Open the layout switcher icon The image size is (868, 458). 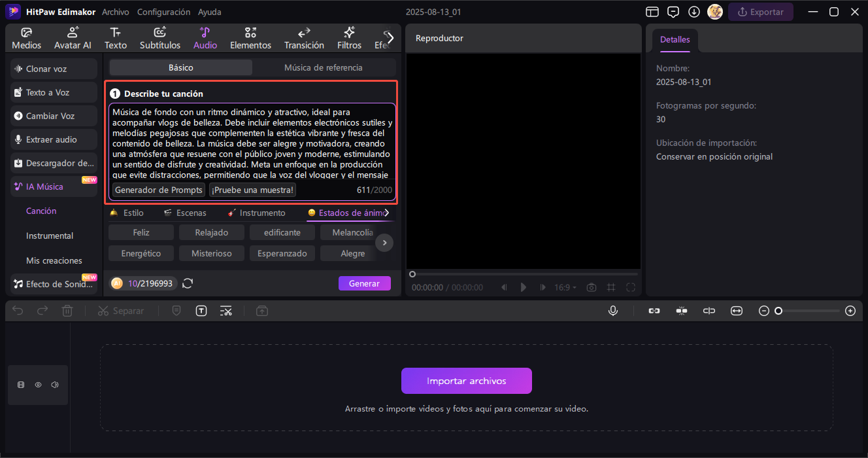pyautogui.click(x=652, y=12)
